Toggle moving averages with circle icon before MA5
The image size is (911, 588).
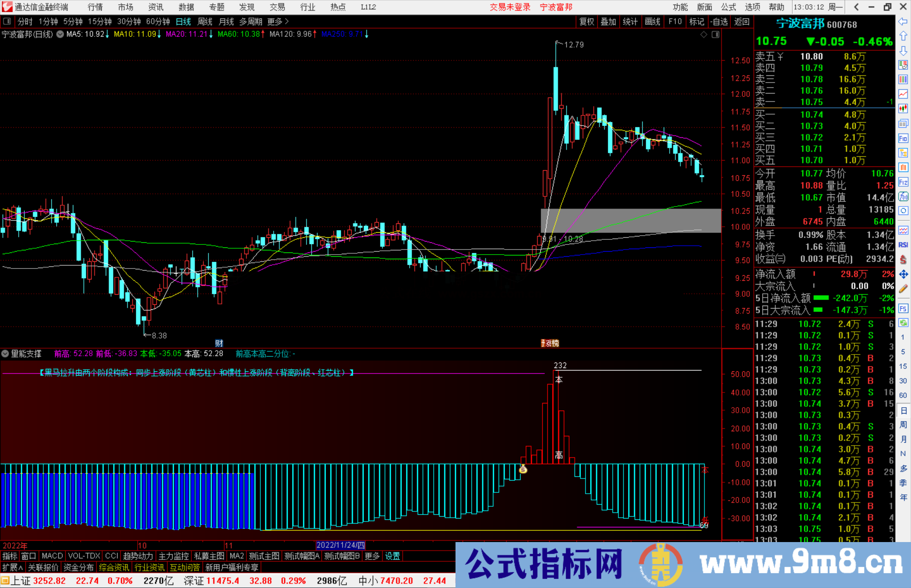60,35
